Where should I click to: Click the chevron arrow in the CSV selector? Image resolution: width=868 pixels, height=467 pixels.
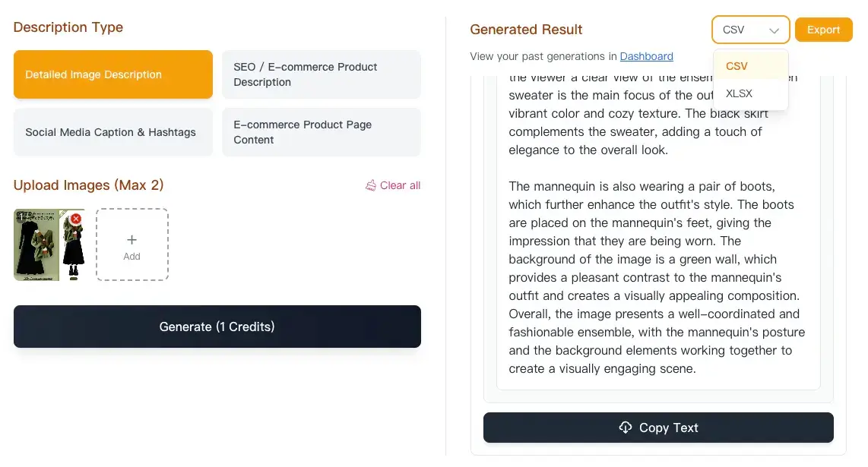[775, 30]
